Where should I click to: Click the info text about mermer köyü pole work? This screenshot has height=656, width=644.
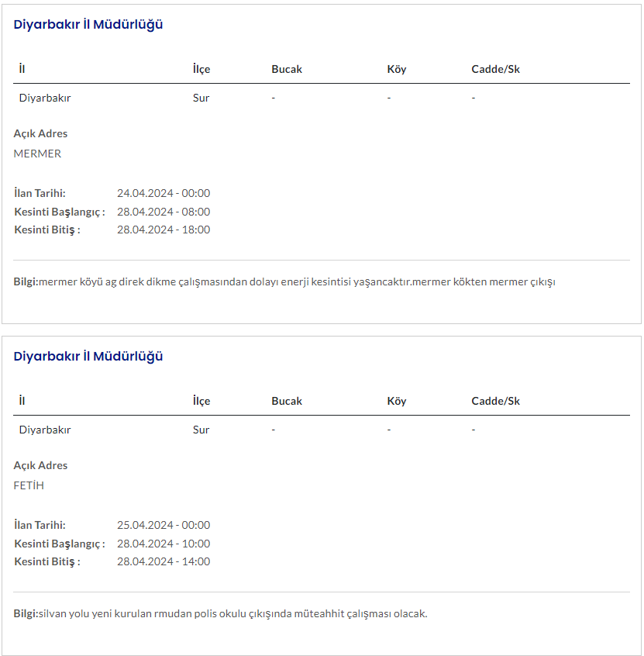[x=297, y=281]
